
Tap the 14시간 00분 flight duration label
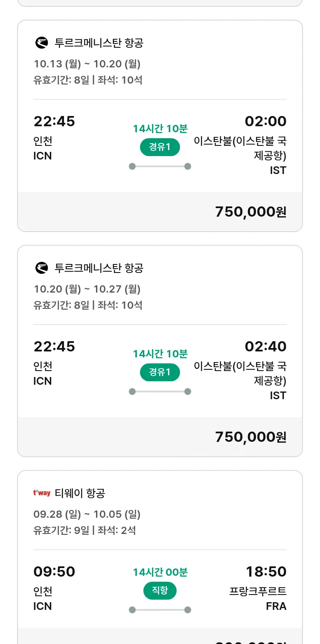pos(160,572)
